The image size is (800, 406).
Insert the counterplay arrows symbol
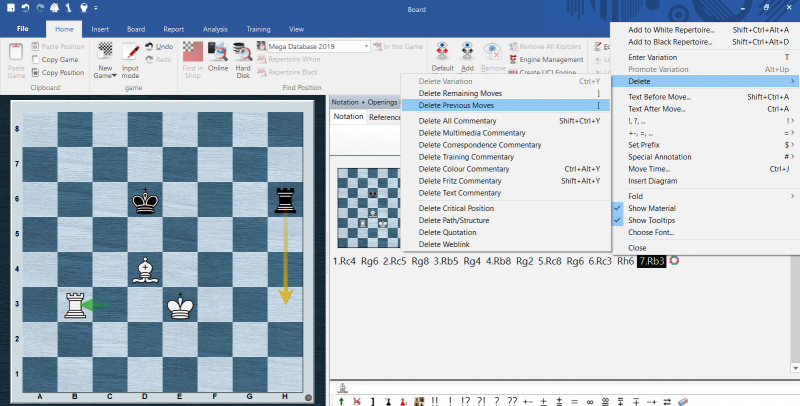[667, 401]
